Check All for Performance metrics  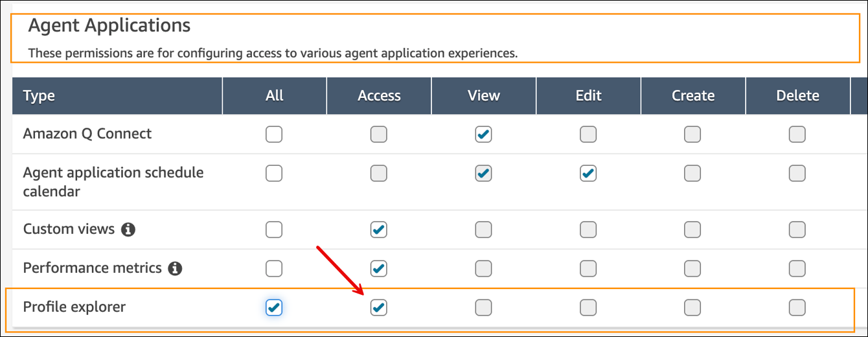(x=274, y=268)
